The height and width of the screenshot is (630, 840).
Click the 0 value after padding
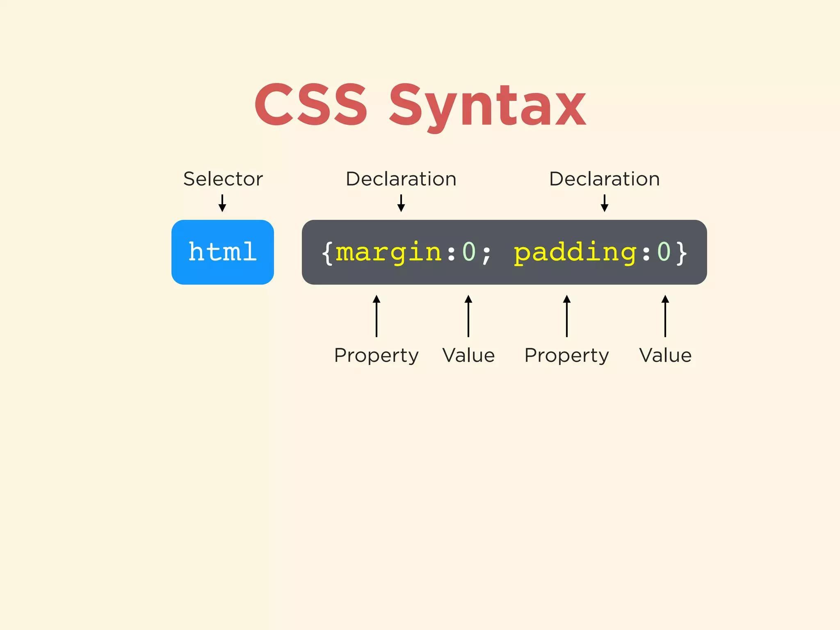tap(663, 251)
